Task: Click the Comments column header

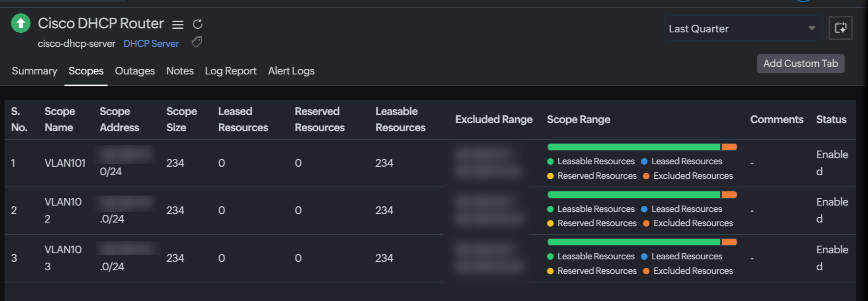Action: (777, 119)
